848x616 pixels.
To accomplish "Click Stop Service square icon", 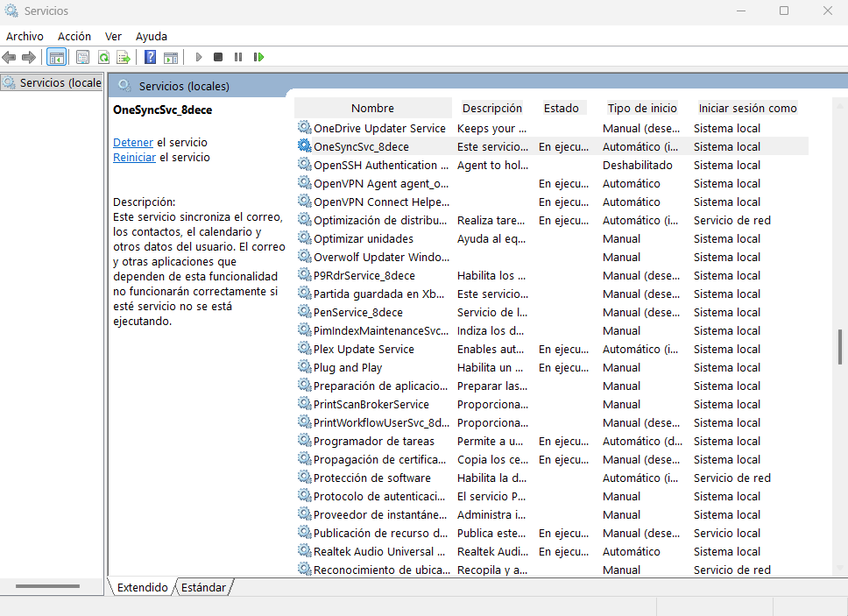I will [x=218, y=57].
